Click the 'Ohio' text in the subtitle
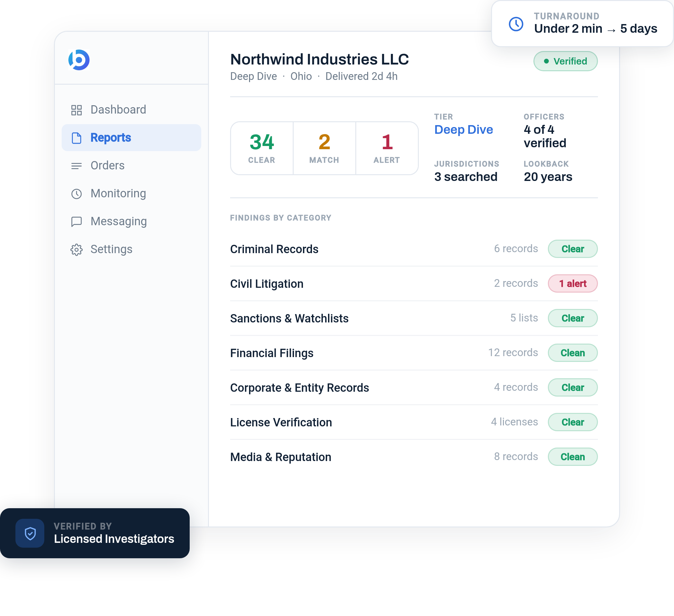The height and width of the screenshot is (616, 674). tap(301, 76)
